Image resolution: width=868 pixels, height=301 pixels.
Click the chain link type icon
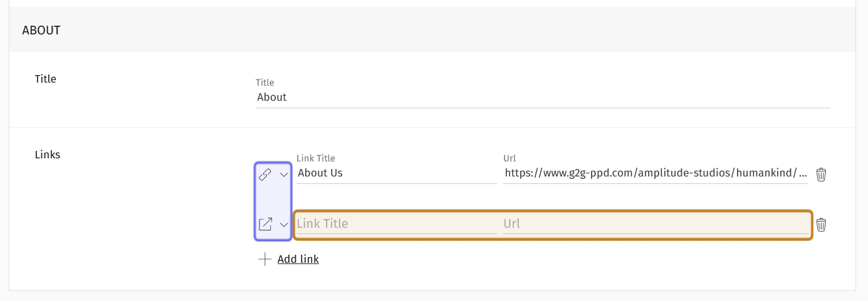265,175
